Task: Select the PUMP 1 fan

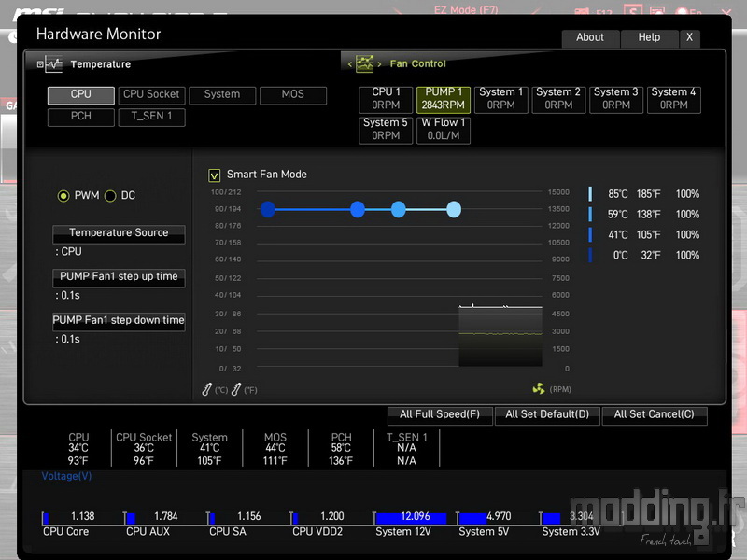Action: [x=443, y=99]
